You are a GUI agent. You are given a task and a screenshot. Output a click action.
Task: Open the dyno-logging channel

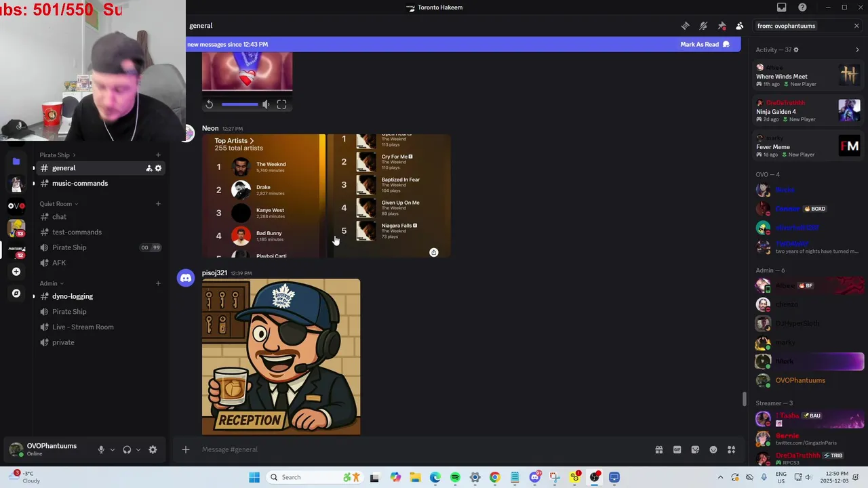point(100,296)
